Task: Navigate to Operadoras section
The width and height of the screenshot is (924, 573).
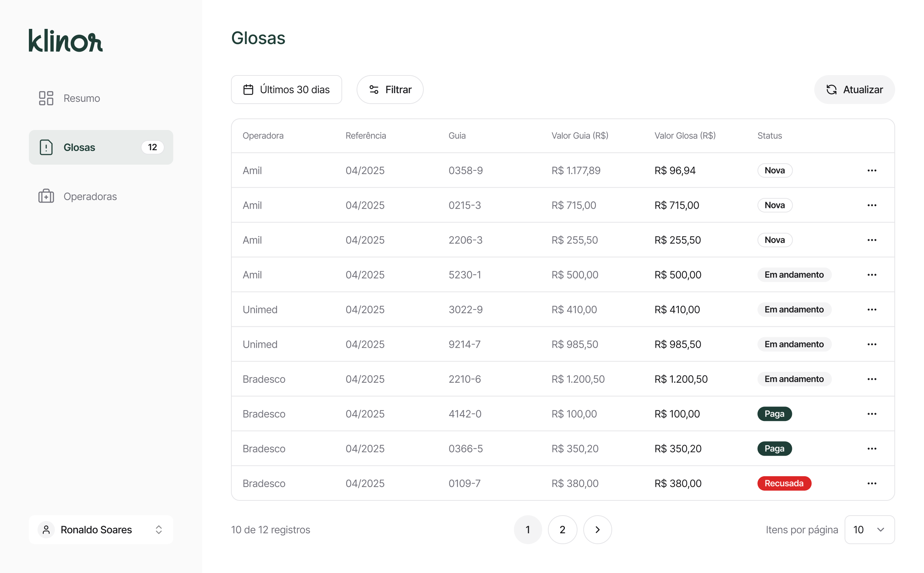Action: 90,196
